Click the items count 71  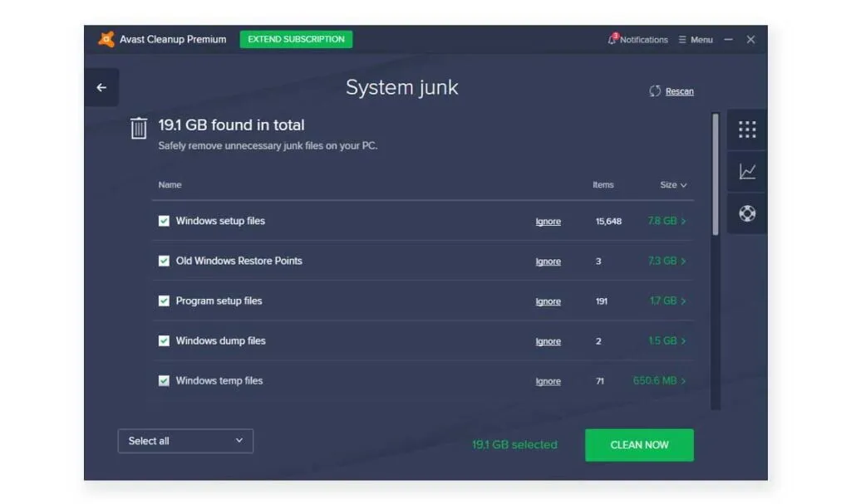[x=600, y=381]
